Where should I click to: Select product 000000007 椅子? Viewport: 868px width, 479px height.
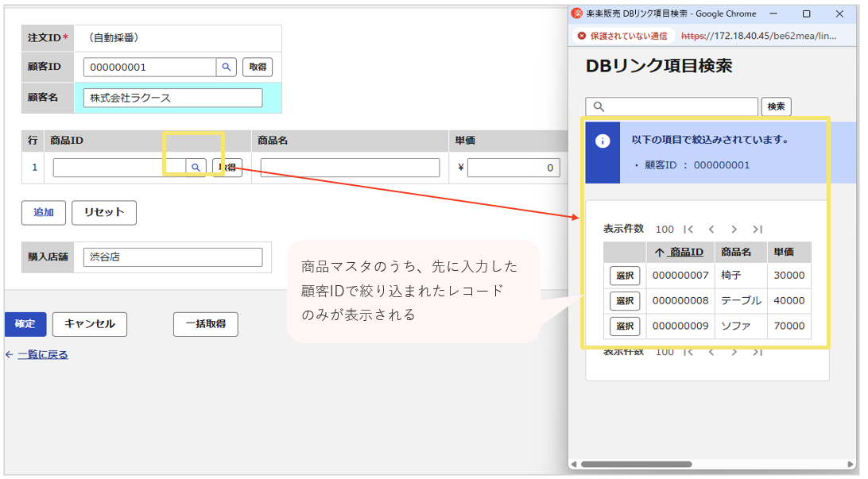pos(625,276)
